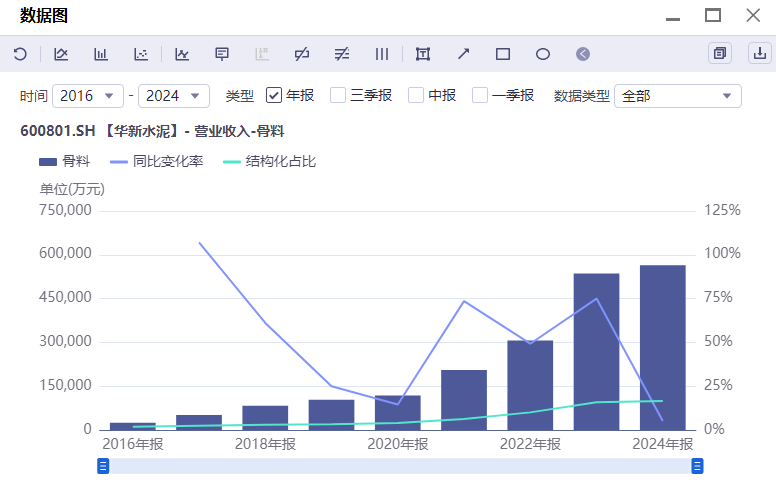Click the download/export icon

click(x=760, y=53)
